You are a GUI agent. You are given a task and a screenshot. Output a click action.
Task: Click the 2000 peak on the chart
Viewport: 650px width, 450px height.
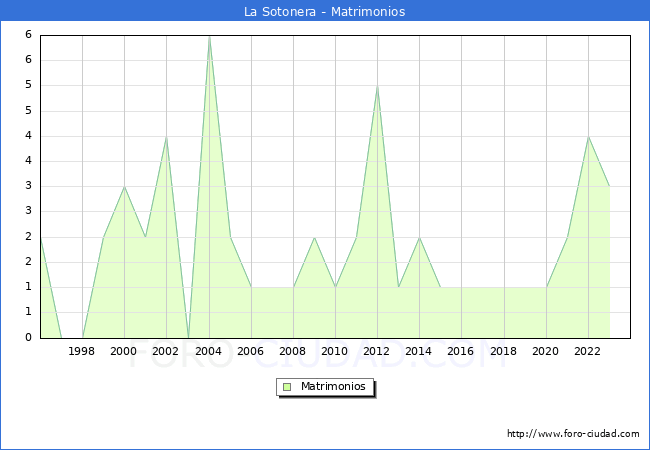click(124, 187)
